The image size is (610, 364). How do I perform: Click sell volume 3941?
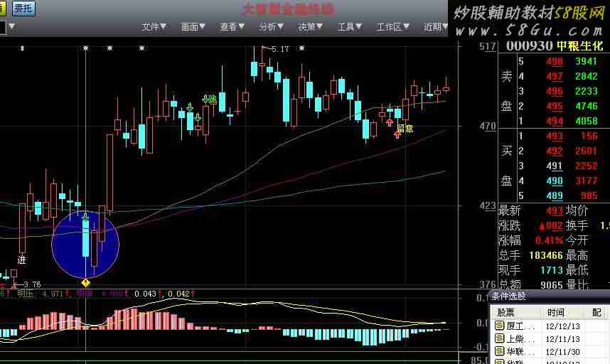[x=586, y=61]
